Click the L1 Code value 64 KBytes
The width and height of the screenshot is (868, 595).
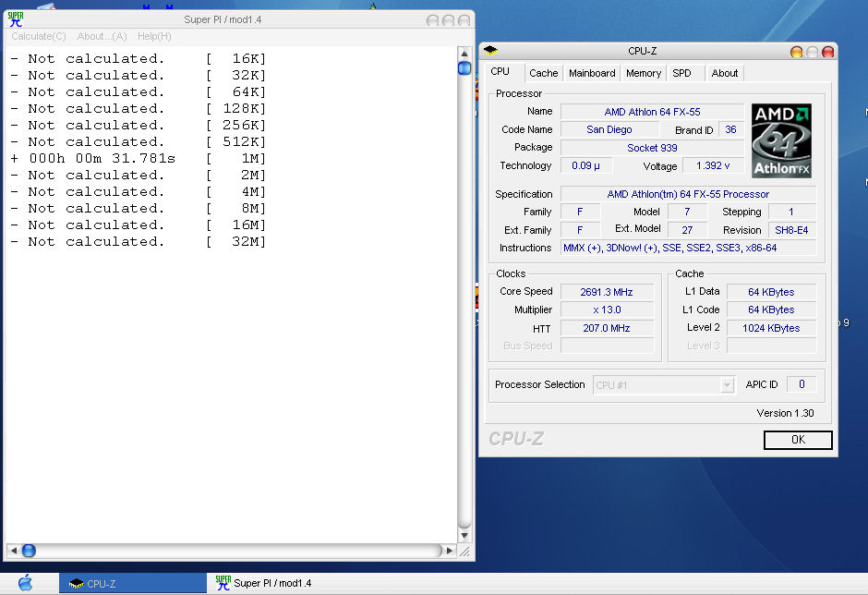771,310
